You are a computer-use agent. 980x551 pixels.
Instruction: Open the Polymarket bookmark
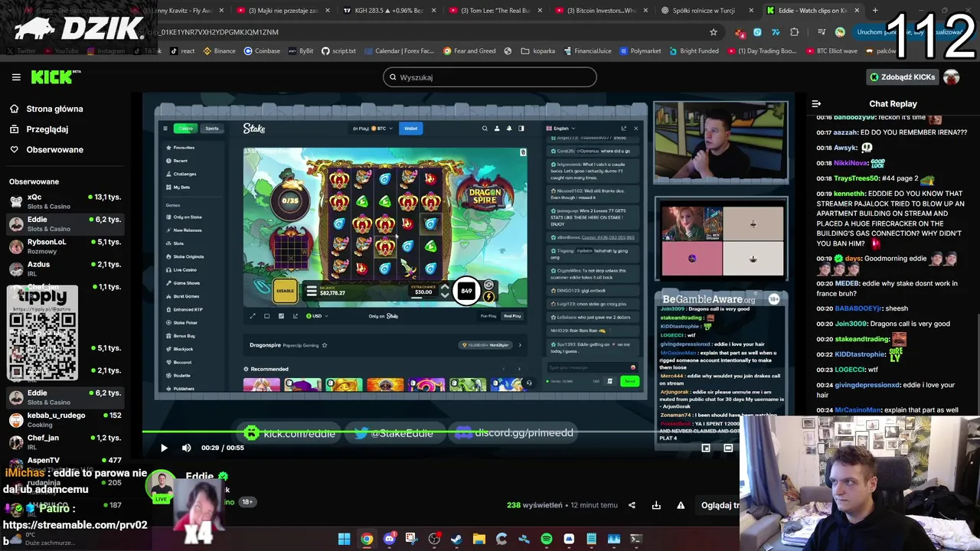coord(639,51)
